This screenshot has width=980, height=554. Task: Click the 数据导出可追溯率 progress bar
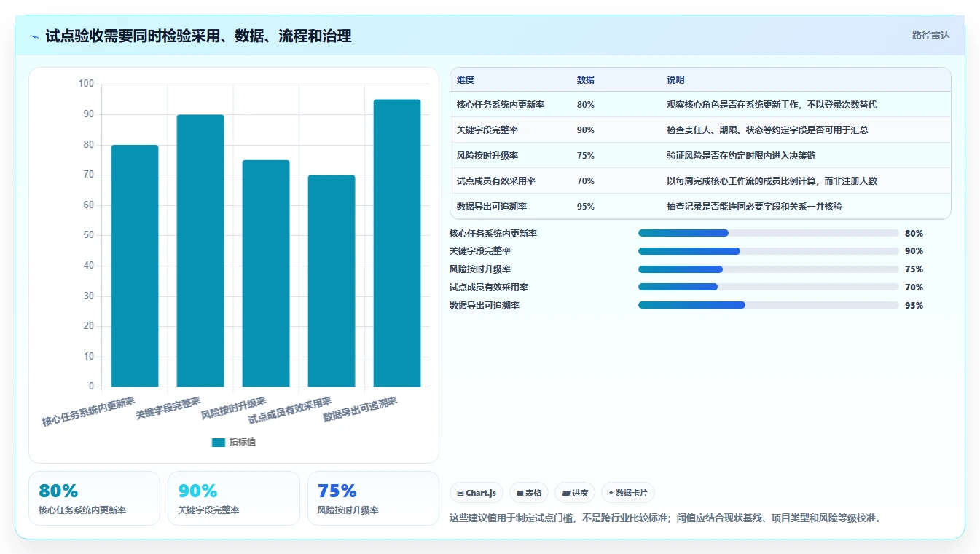point(768,305)
